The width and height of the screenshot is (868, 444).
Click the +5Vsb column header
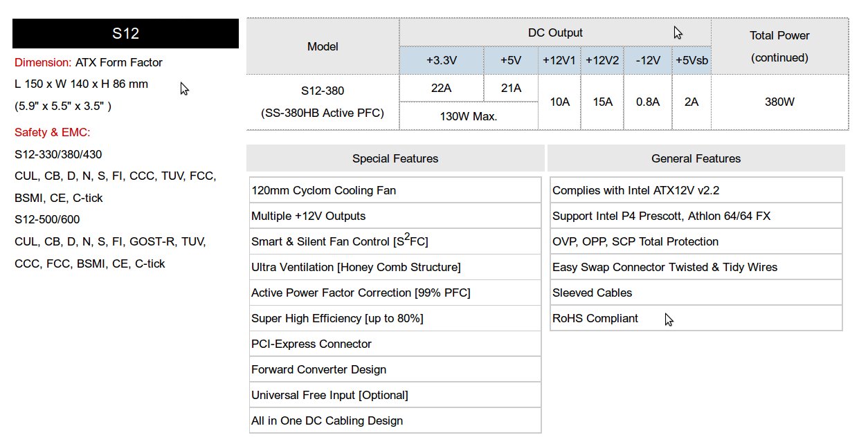coord(691,60)
